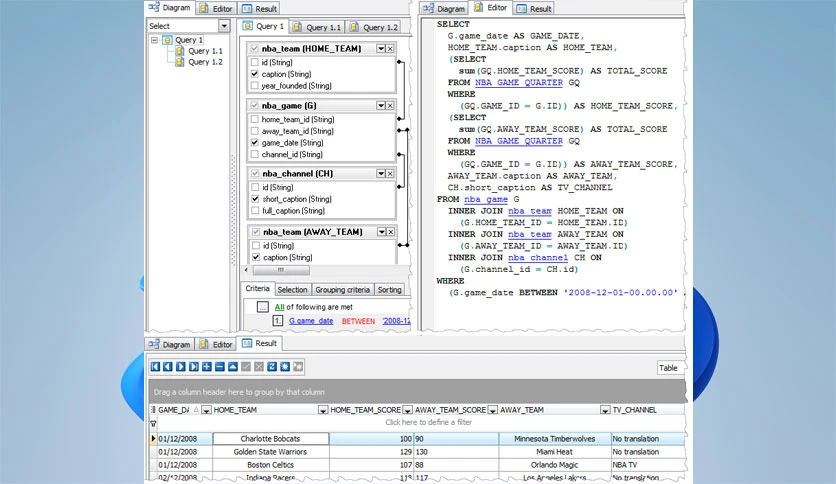Remove nba_team (HOME_TEAM) table with its X
This screenshot has width=836, height=484.
point(390,49)
